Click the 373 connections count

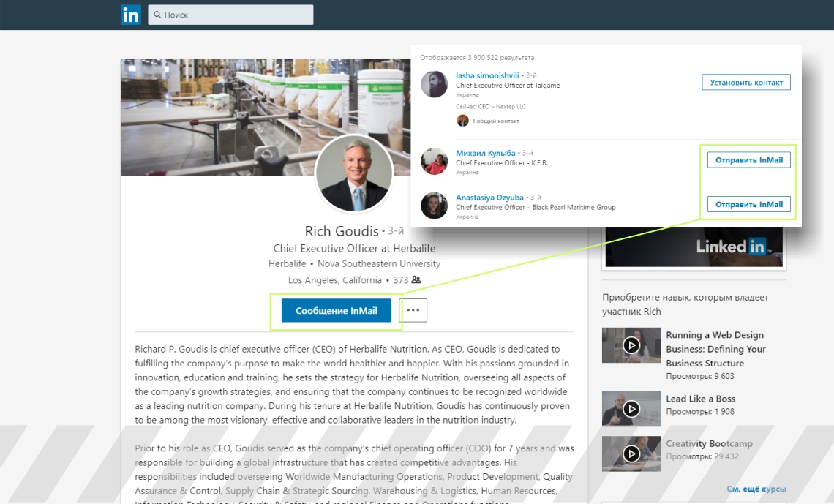(x=400, y=280)
